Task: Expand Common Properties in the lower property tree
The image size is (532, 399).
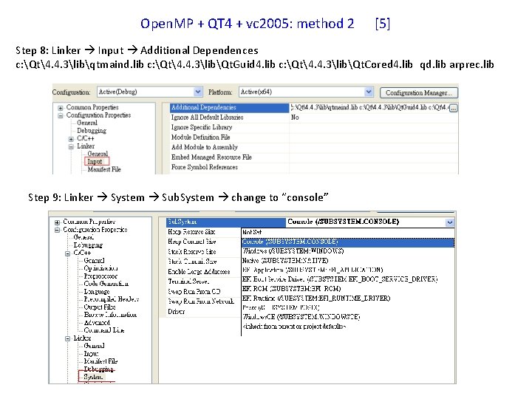Action: point(57,222)
